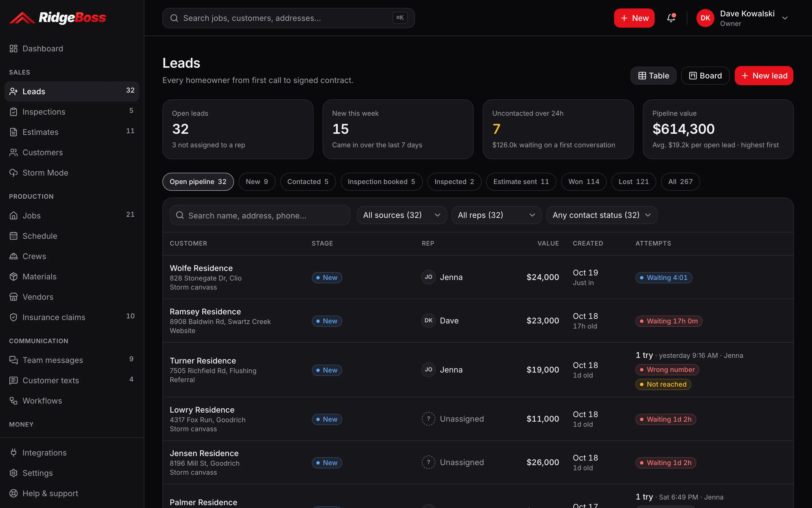Select the Estimate sent 11 tab
Image resolution: width=812 pixels, height=508 pixels.
521,182
